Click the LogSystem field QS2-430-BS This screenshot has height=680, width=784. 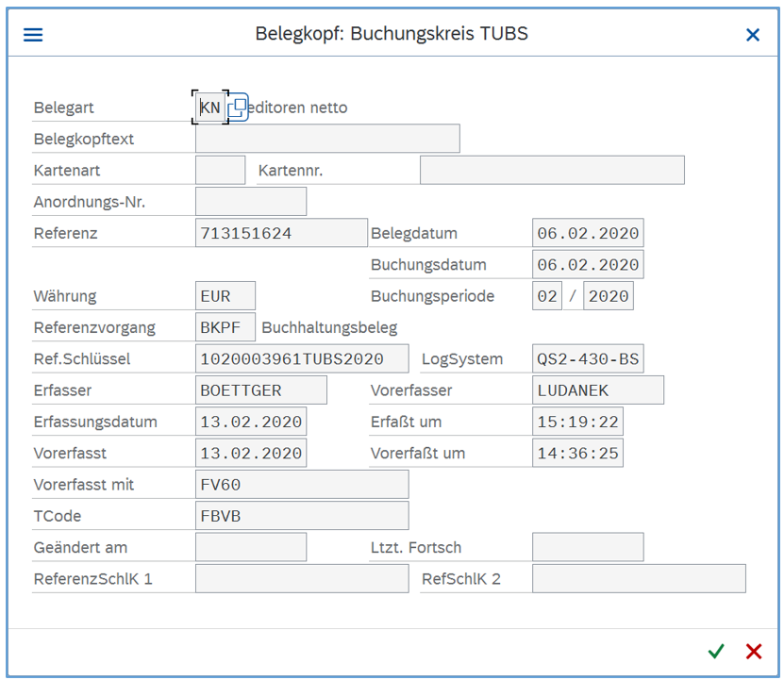(x=587, y=359)
